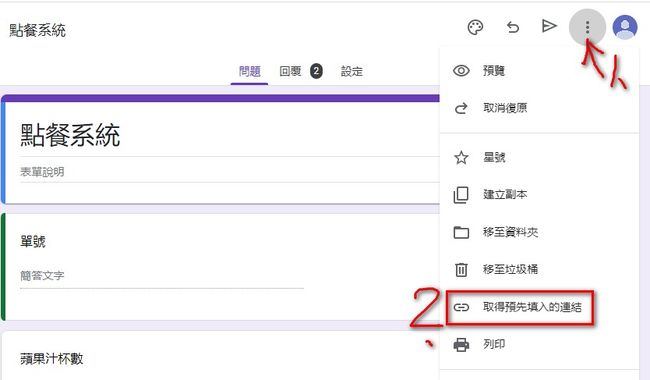Open the theme customization palette icon

(475, 27)
